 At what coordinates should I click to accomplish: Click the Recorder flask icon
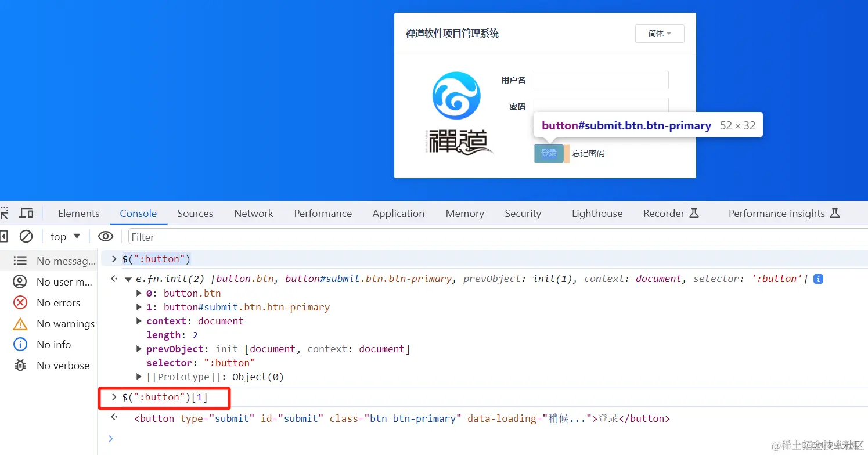[x=694, y=213]
